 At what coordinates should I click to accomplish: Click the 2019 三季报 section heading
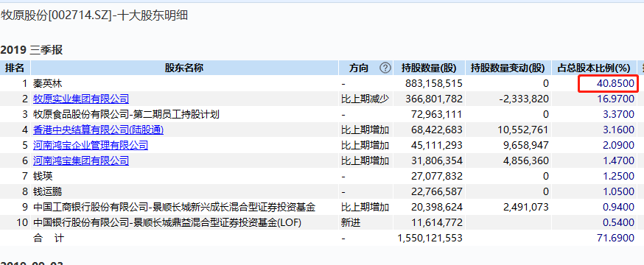(x=32, y=51)
